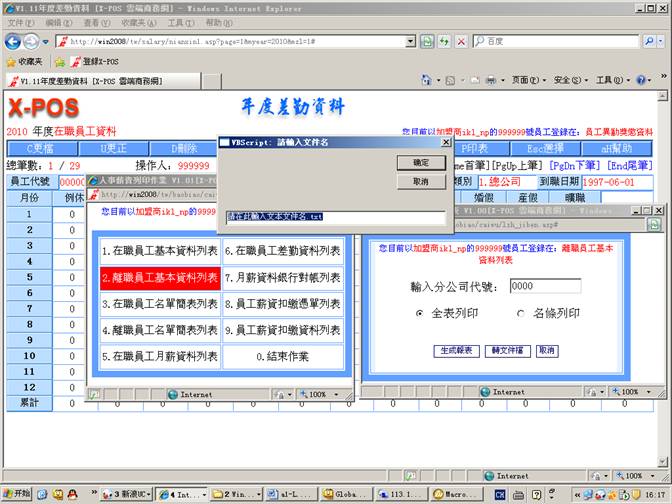The width and height of the screenshot is (672, 504).
Task: Select the 全表列印 radio option
Action: point(420,313)
